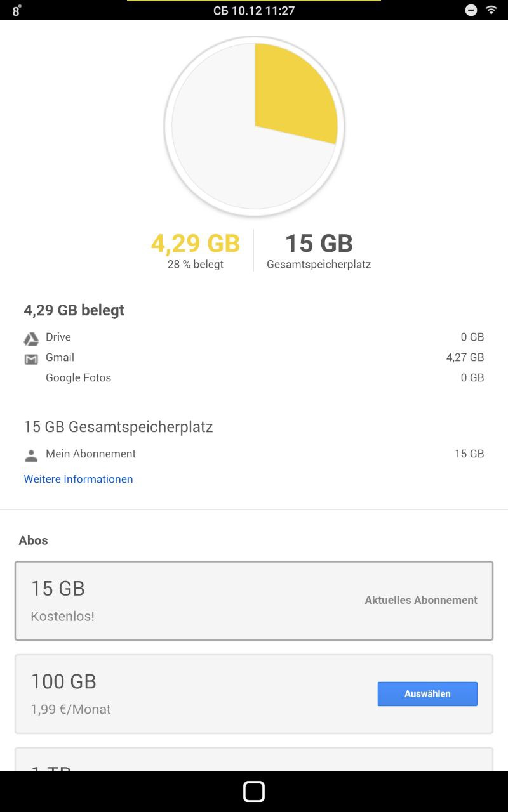The width and height of the screenshot is (508, 812).
Task: Tap the date and time in status bar
Action: (x=254, y=10)
